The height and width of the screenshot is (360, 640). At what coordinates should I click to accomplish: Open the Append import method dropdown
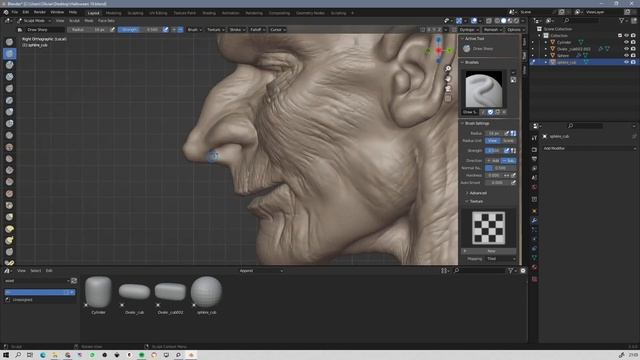pos(261,271)
